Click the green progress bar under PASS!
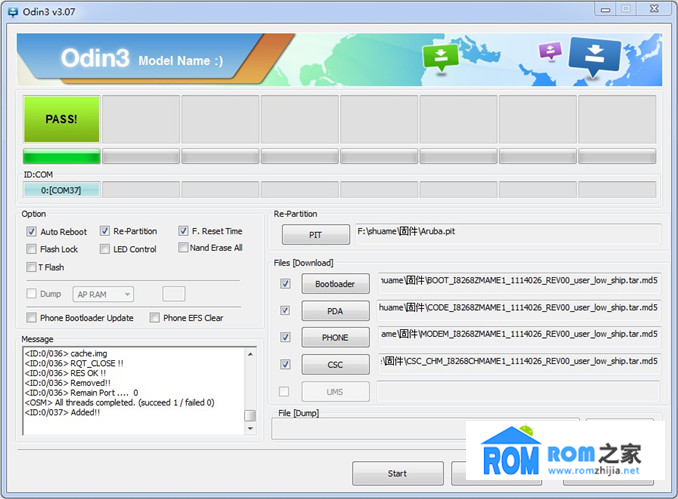Viewport: 678px width, 499px height. [x=61, y=157]
